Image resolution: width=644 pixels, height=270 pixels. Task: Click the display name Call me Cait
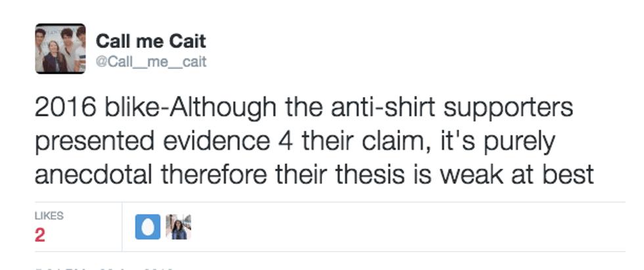[150, 41]
